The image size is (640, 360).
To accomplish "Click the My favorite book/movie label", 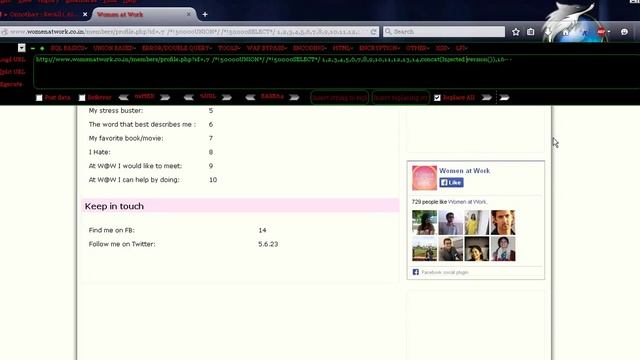I will click(x=126, y=138).
